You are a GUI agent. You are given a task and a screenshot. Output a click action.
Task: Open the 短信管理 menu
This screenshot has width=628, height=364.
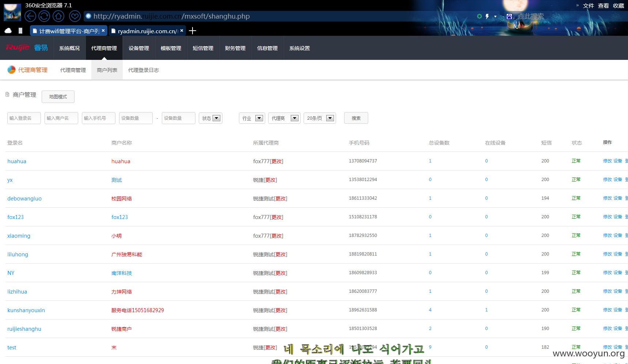tap(203, 48)
